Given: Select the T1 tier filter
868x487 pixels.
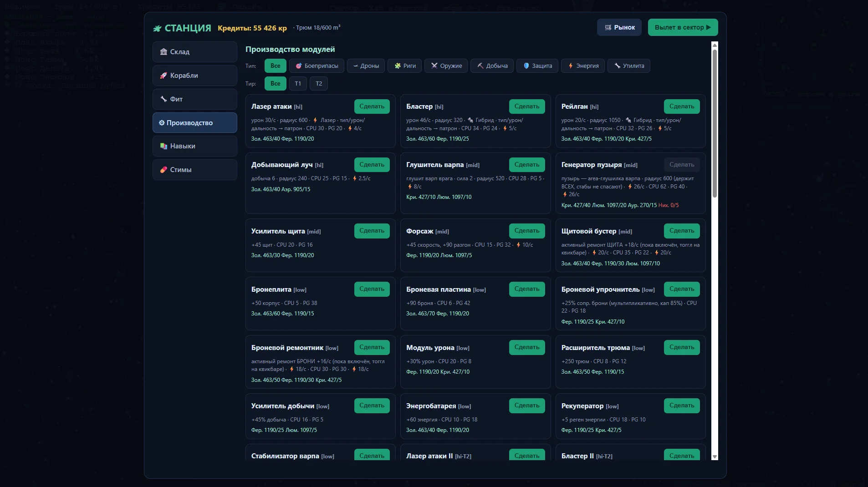Looking at the screenshot, I should coord(298,84).
